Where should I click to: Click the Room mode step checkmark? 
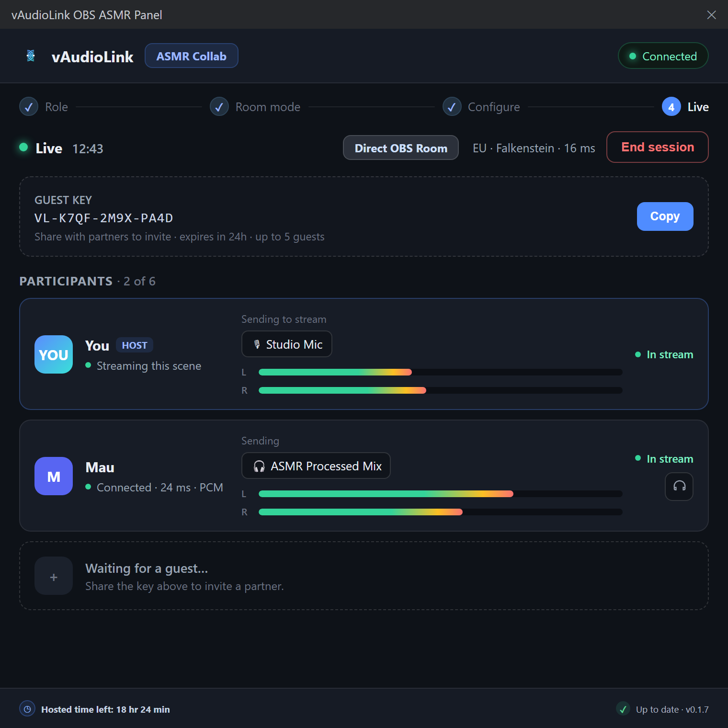(219, 107)
